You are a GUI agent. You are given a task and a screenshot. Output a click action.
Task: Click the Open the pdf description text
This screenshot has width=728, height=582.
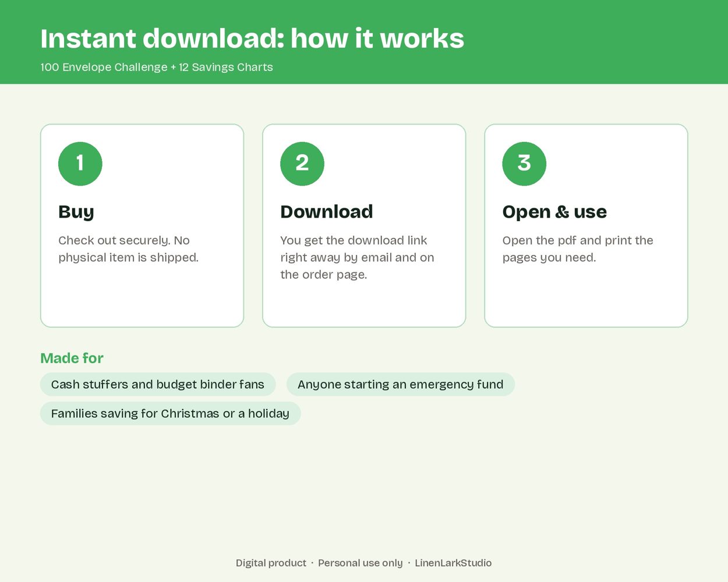[578, 249]
